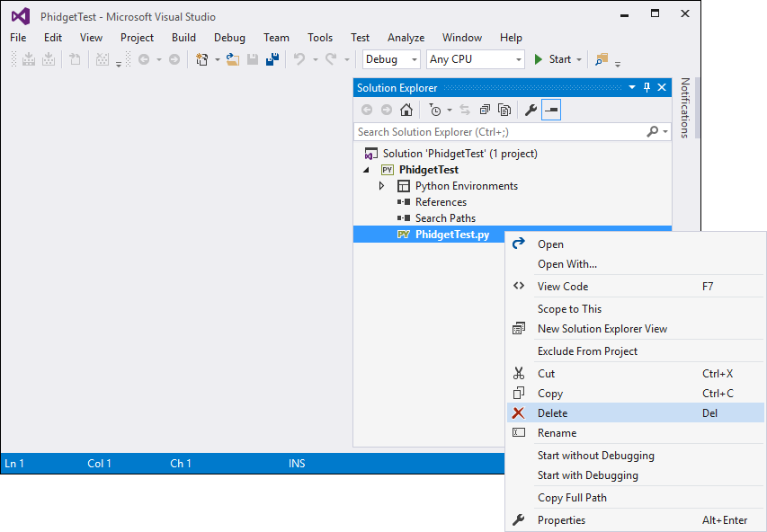Choose View Code in the context menu

pyautogui.click(x=636, y=287)
